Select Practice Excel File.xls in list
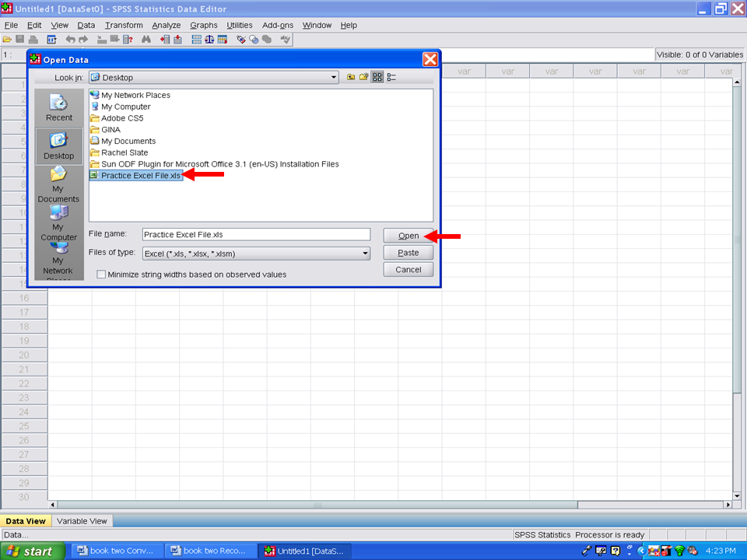 tap(140, 176)
